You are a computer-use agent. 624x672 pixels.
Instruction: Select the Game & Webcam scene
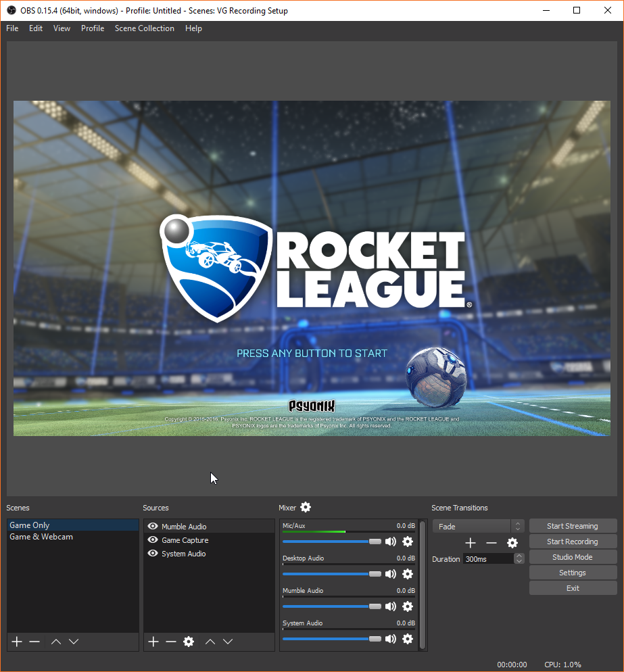pos(73,537)
